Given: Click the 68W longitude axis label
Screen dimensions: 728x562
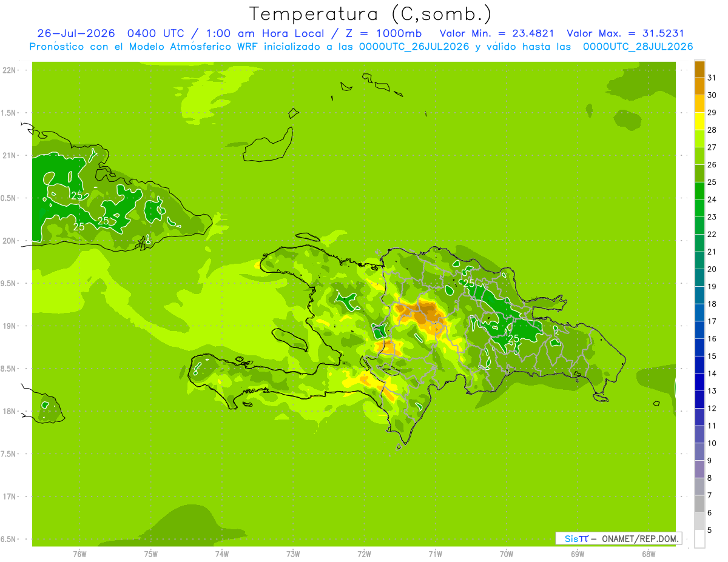Looking at the screenshot, I should [x=649, y=554].
